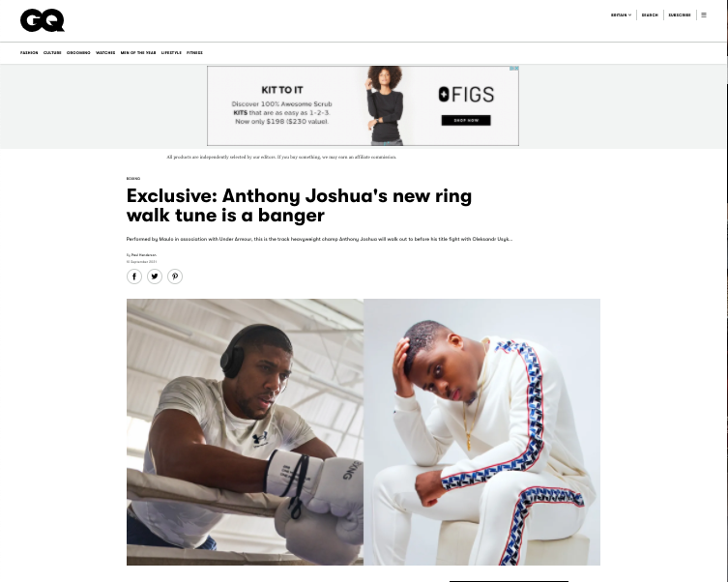Open the Culture section
This screenshot has width=728, height=582.
tap(52, 53)
